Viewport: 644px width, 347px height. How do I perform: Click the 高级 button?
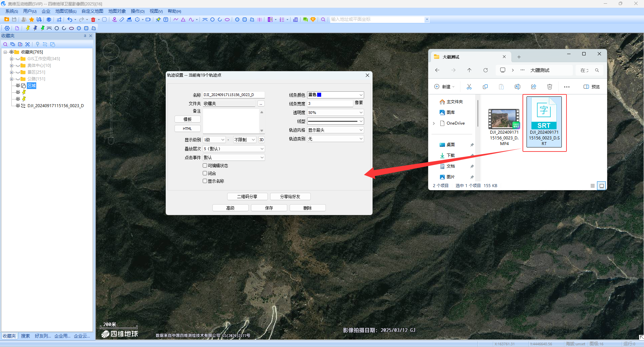tap(231, 208)
